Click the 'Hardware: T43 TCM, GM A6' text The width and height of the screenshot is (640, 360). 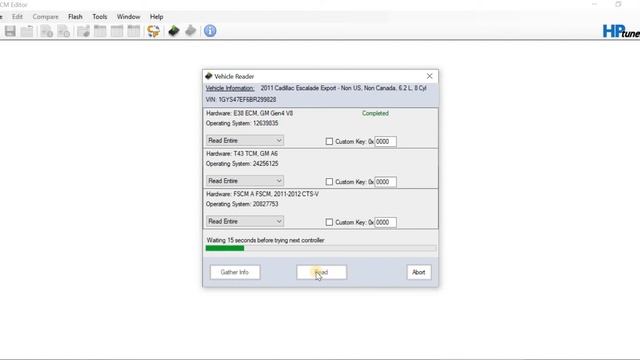click(242, 154)
